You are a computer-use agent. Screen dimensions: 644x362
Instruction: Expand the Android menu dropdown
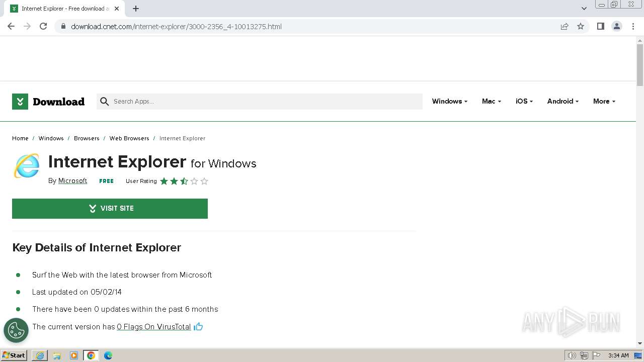(x=562, y=101)
